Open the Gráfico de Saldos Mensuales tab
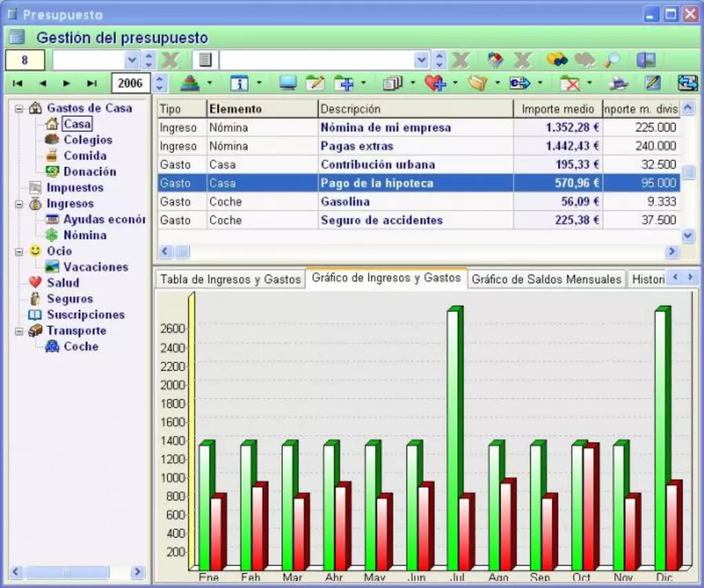This screenshot has height=588, width=704. (x=546, y=280)
